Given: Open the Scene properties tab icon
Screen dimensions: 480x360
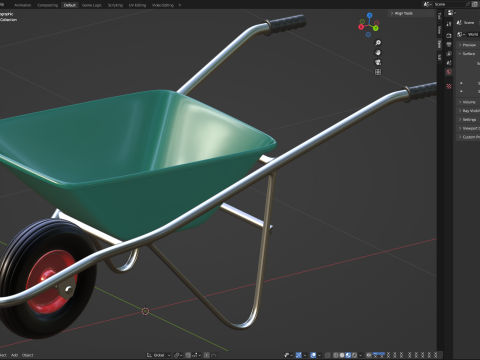Looking at the screenshot, I should [x=449, y=63].
